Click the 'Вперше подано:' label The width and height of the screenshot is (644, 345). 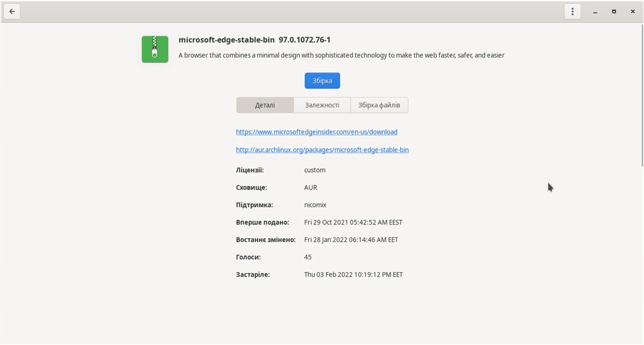click(263, 222)
